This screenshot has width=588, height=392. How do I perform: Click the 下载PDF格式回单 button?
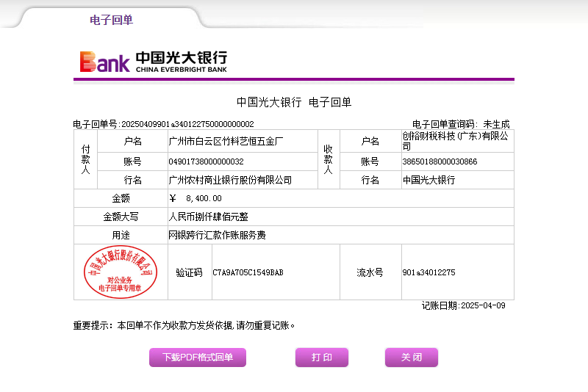(x=198, y=357)
